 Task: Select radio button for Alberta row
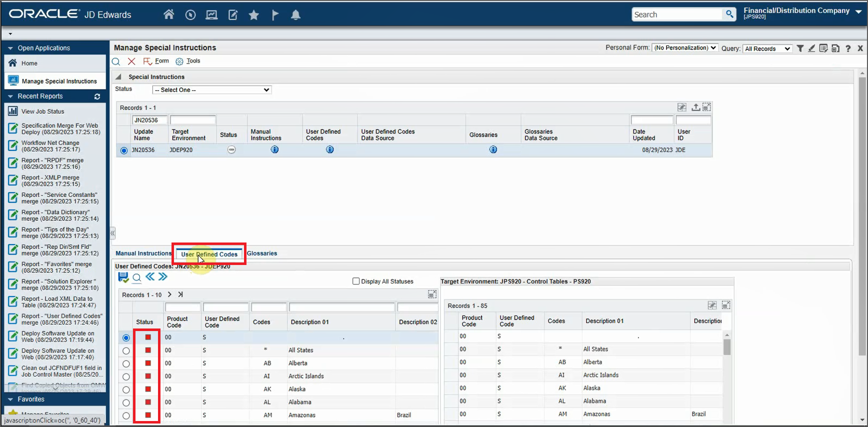click(x=126, y=364)
